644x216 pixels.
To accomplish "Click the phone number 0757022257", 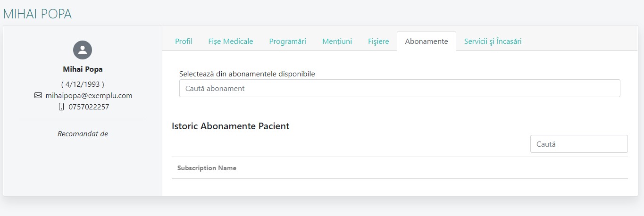I will (x=89, y=107).
